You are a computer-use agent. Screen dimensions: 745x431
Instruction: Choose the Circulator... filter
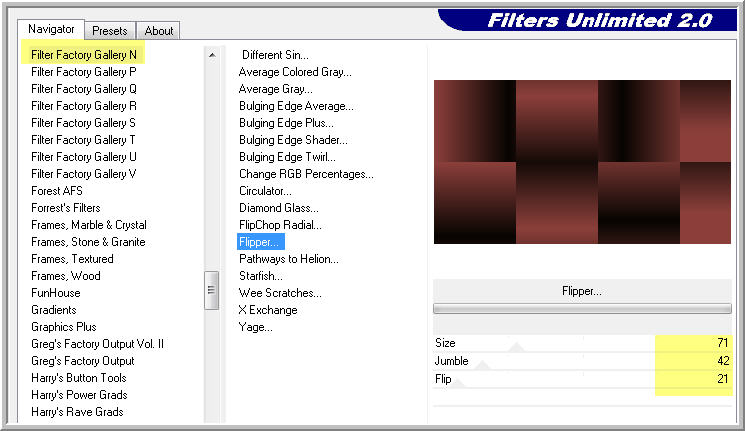click(x=266, y=191)
